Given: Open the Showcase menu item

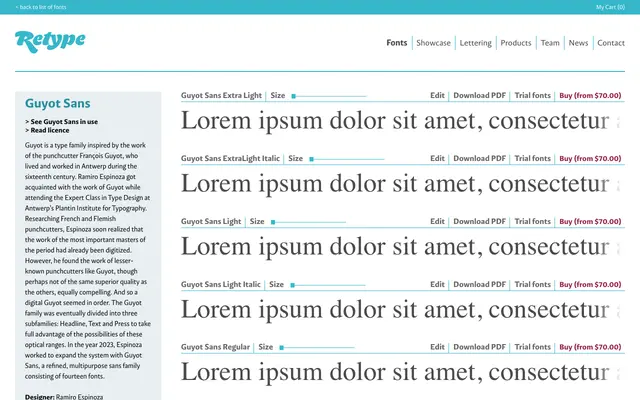Looking at the screenshot, I should (433, 43).
